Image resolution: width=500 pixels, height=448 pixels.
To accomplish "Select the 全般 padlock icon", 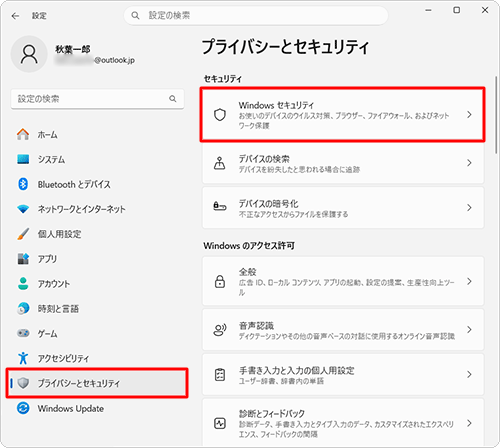I will pos(220,282).
